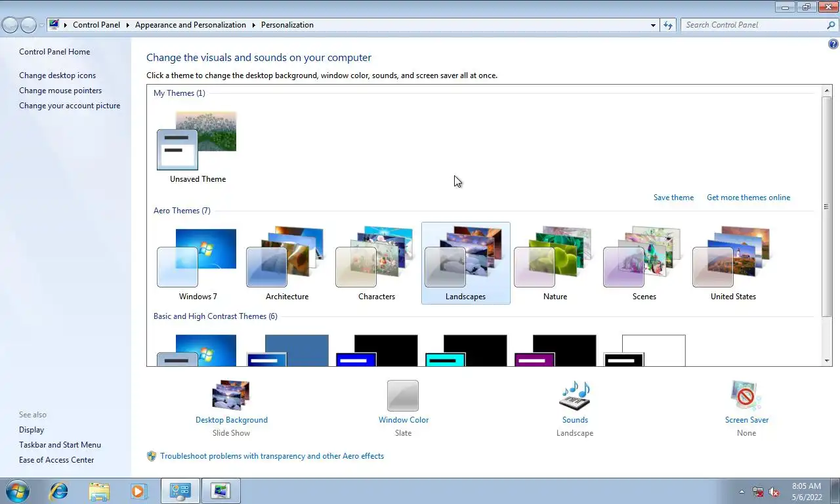Click Personalization breadcrumb
The height and width of the screenshot is (504, 840).
(287, 25)
